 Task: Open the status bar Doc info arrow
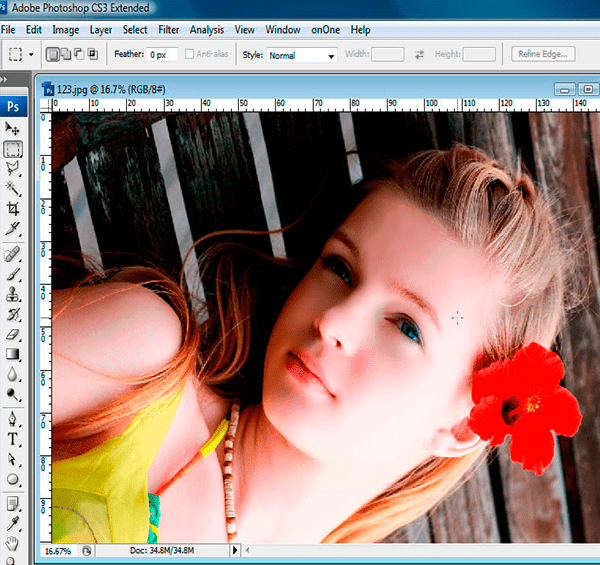click(x=235, y=550)
